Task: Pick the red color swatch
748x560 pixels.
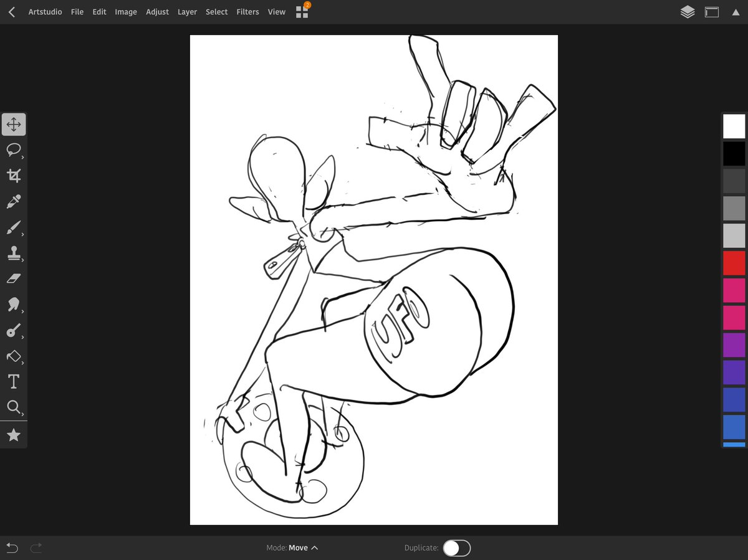Action: coord(734,263)
